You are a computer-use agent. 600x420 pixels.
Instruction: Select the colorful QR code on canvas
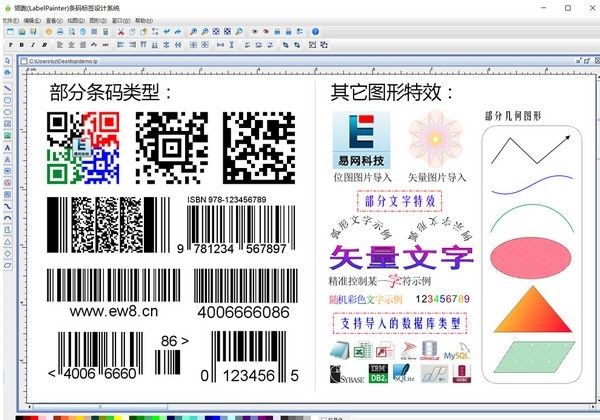(83, 148)
